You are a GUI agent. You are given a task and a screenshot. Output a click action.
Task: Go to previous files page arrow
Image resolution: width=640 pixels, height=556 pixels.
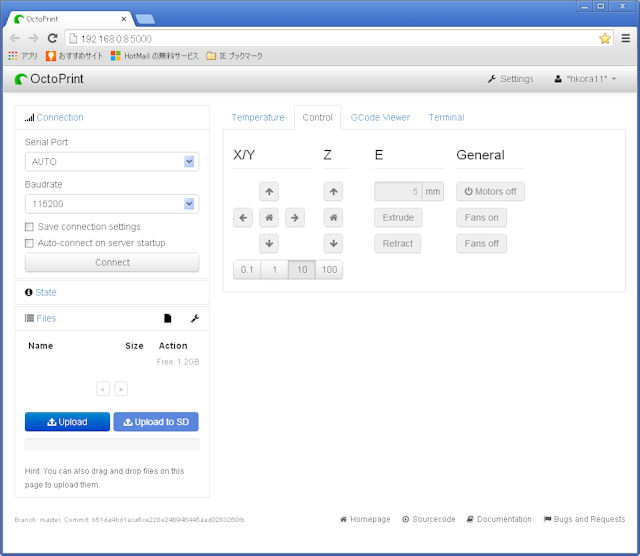coord(103,389)
